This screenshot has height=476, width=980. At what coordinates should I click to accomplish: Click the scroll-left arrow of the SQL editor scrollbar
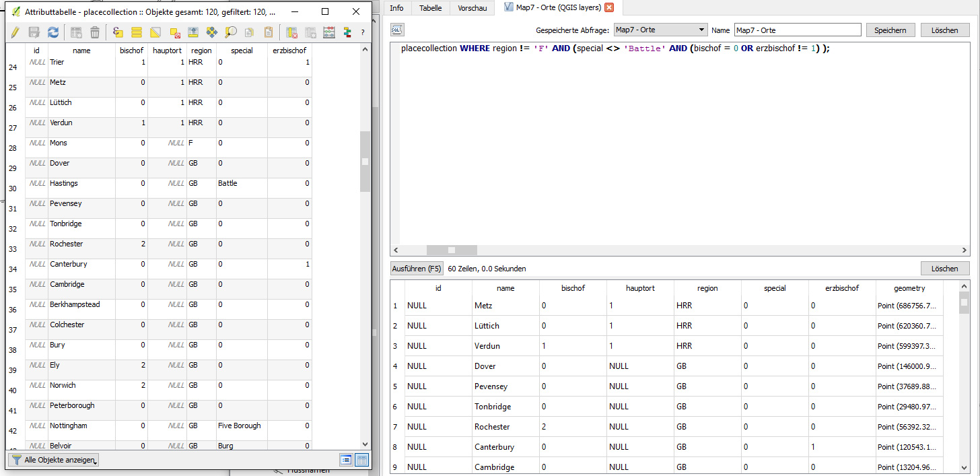[396, 250]
